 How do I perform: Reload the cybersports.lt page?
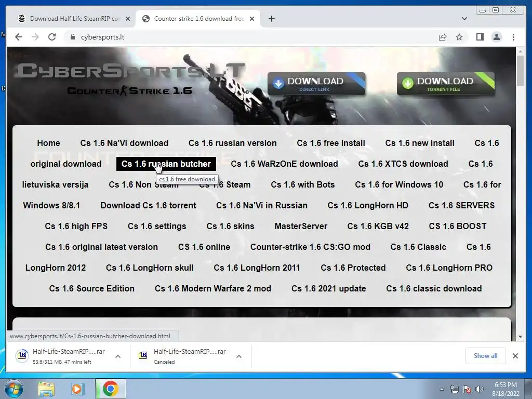[52, 37]
